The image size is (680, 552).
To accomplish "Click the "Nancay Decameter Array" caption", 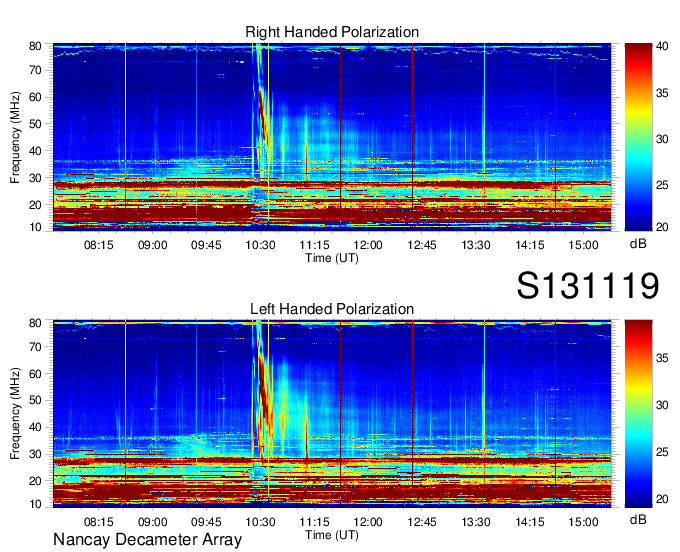I will coord(147,540).
